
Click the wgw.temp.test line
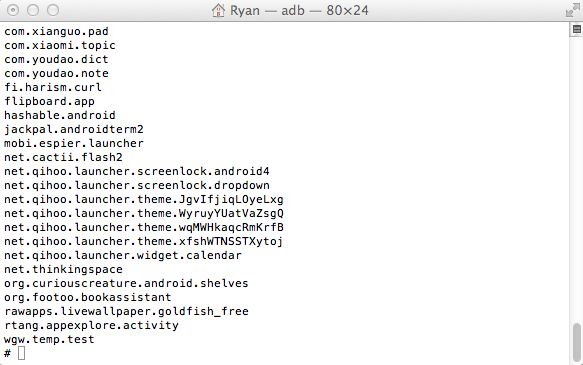pyautogui.click(x=49, y=339)
